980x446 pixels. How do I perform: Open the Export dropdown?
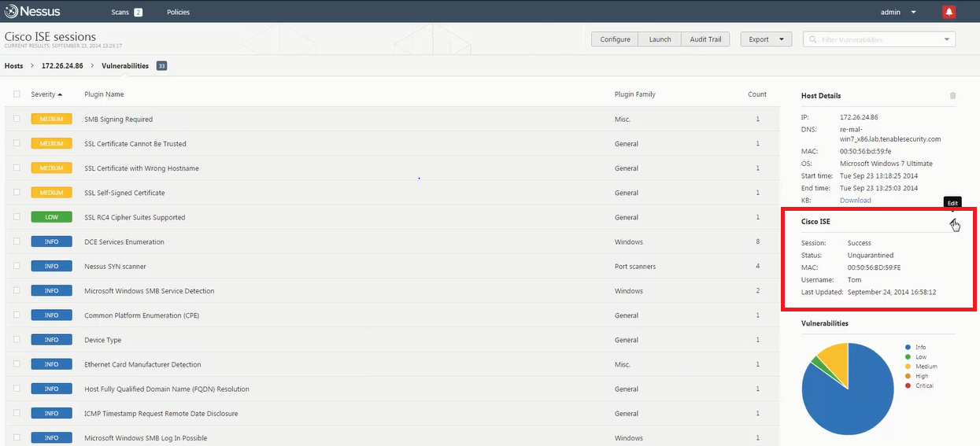(x=766, y=39)
